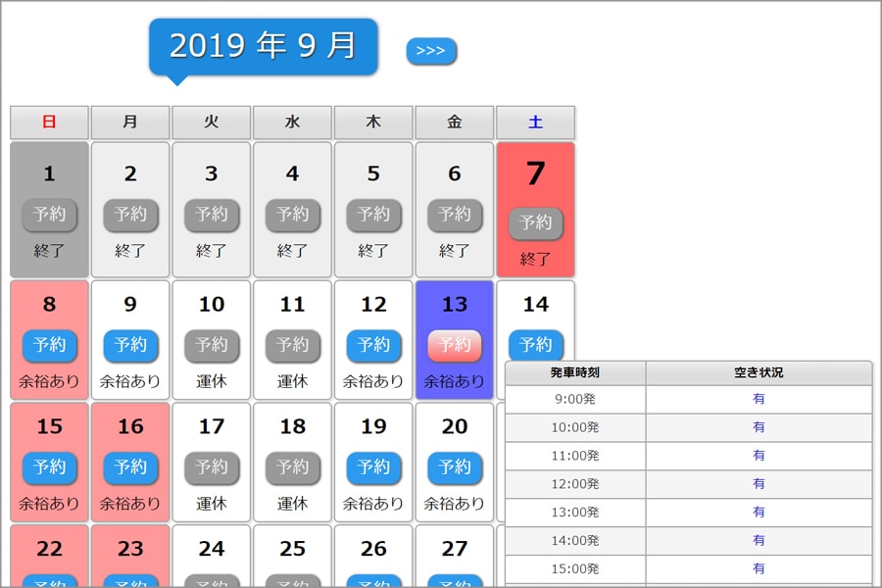The height and width of the screenshot is (588, 882).
Task: Click availability 有 for 11:00発
Action: point(759,455)
